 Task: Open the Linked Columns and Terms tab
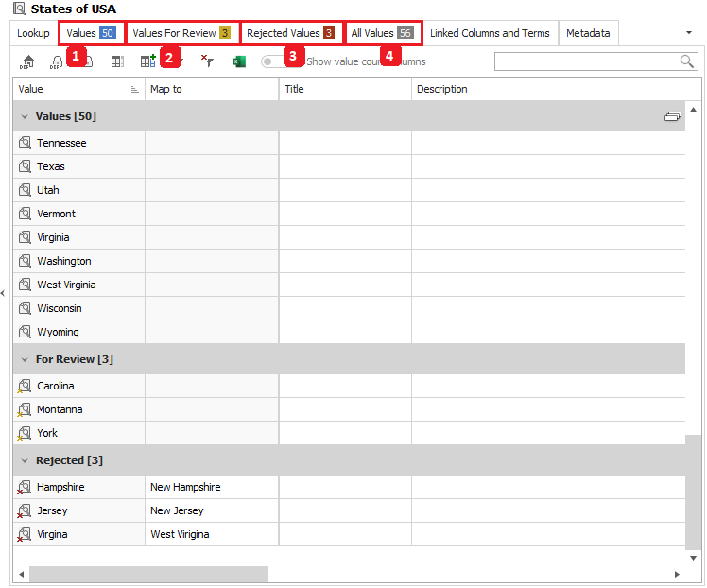490,33
